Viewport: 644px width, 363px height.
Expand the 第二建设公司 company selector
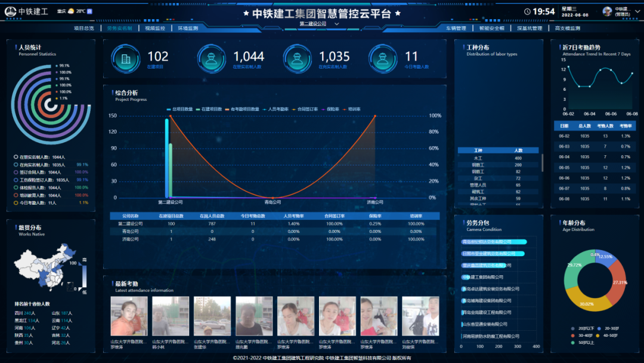[319, 24]
